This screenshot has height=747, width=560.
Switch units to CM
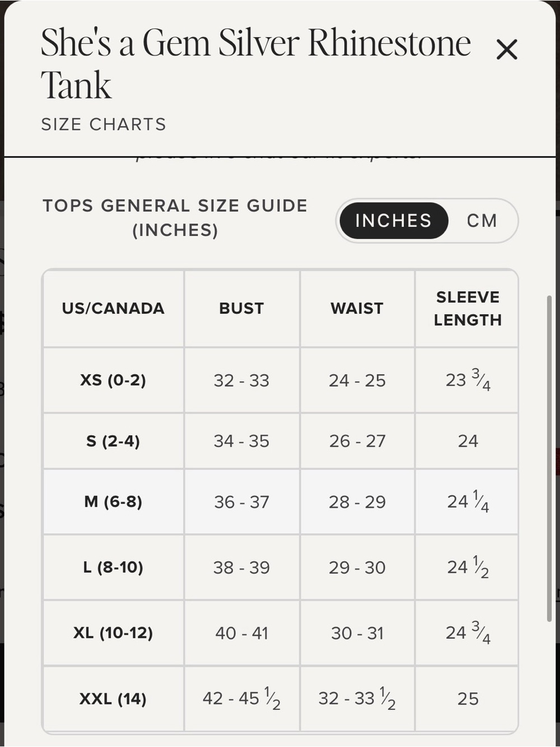tap(482, 221)
